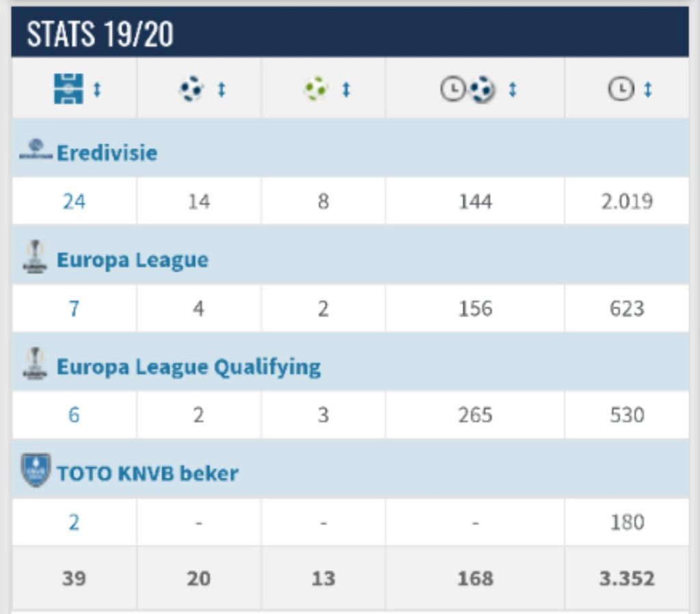
Task: Open the Europa League Qualifying link
Action: coord(188,367)
